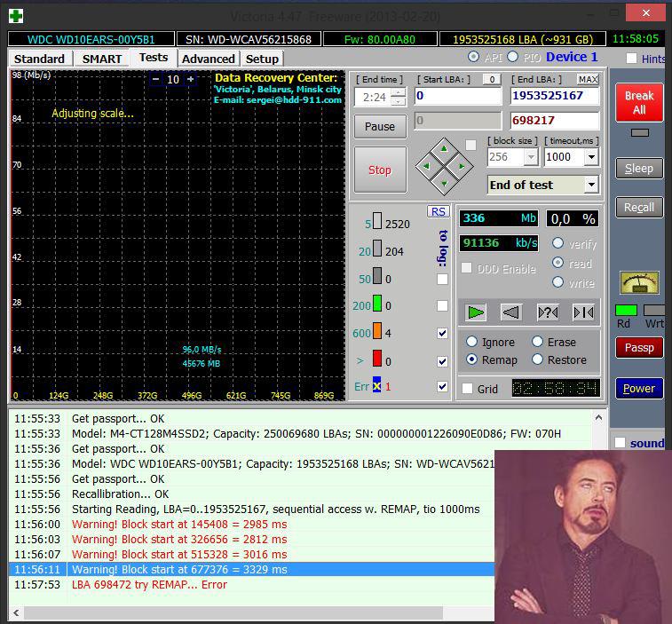Viewport: 672px width, 624px height.
Task: Click the Err X error block marker
Action: 376,386
